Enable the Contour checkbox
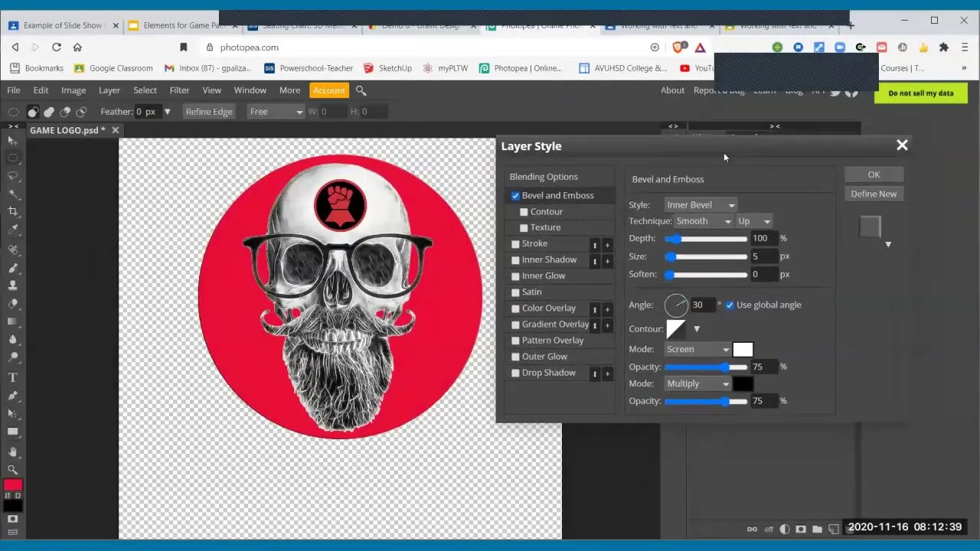980x551 pixels. coord(524,212)
